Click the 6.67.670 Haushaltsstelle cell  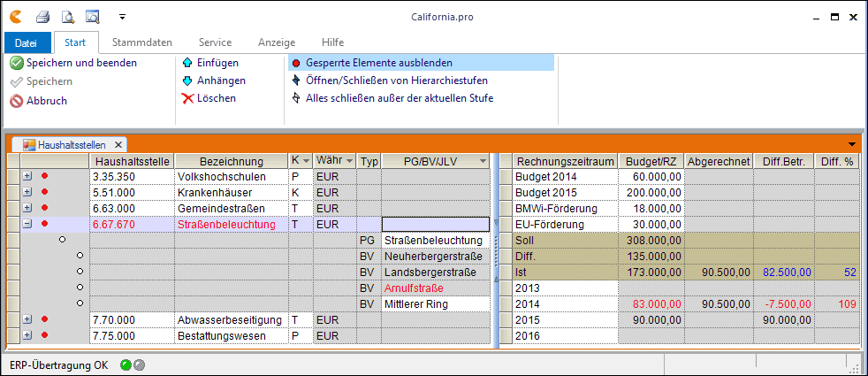tap(133, 224)
